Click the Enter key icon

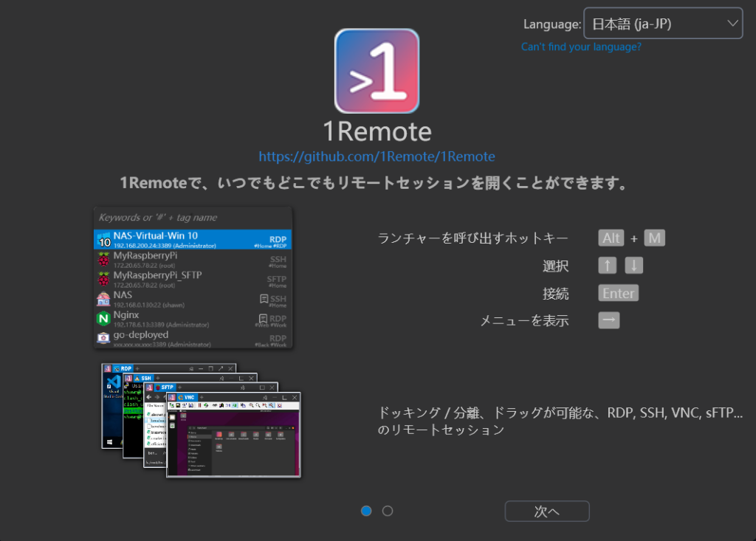point(618,293)
